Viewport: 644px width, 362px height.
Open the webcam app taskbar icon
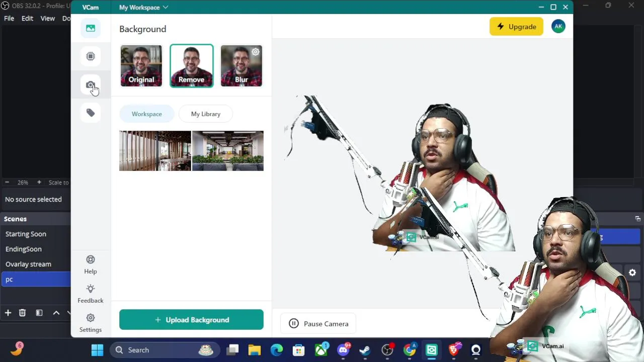tap(476, 350)
